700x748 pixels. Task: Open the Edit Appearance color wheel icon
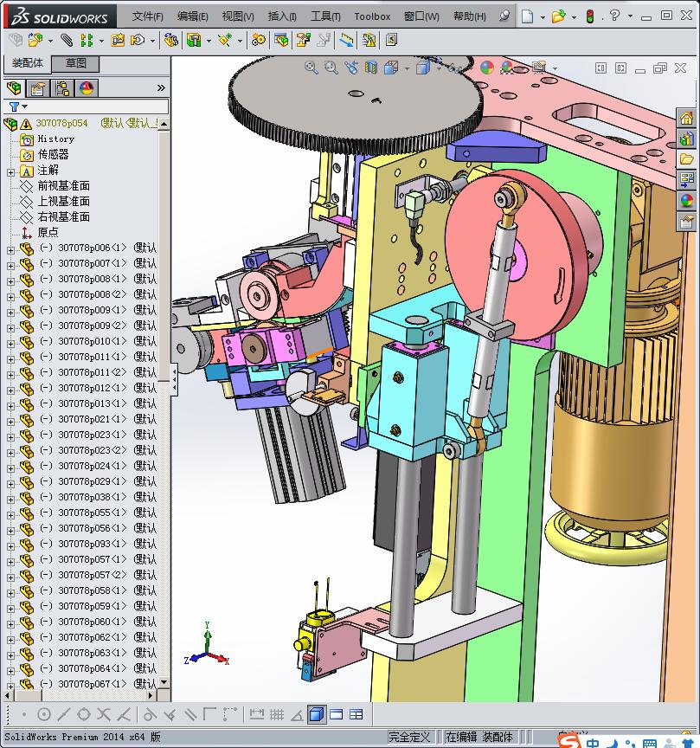[486, 68]
